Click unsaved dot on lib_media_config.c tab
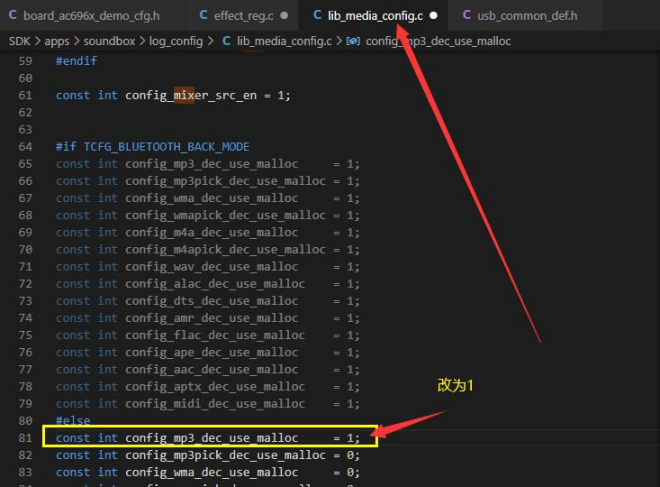Screen dimensions: 660x487 [x=433, y=16]
